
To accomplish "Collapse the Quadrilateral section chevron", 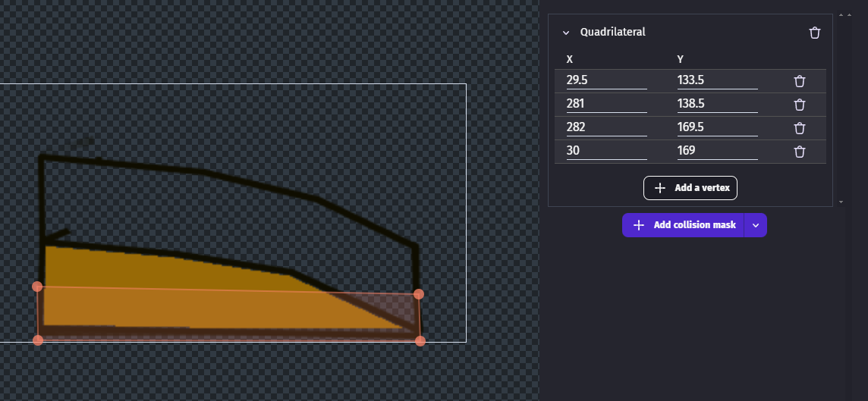I will [566, 33].
